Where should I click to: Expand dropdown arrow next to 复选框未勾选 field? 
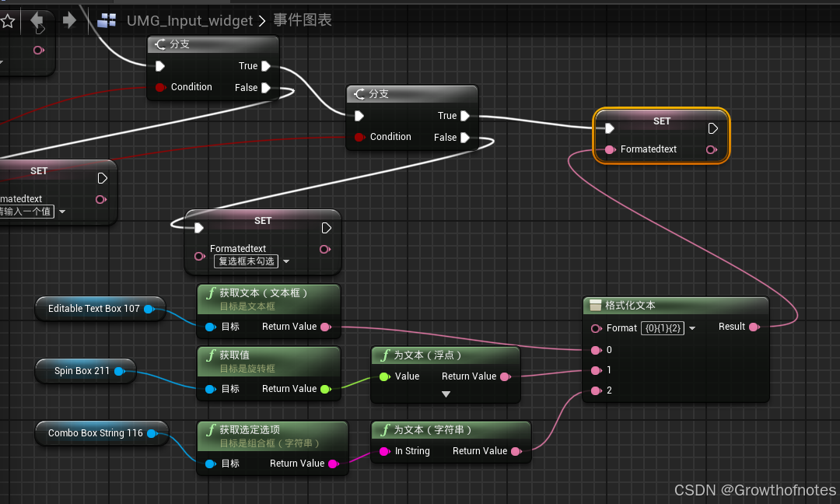[x=286, y=261]
